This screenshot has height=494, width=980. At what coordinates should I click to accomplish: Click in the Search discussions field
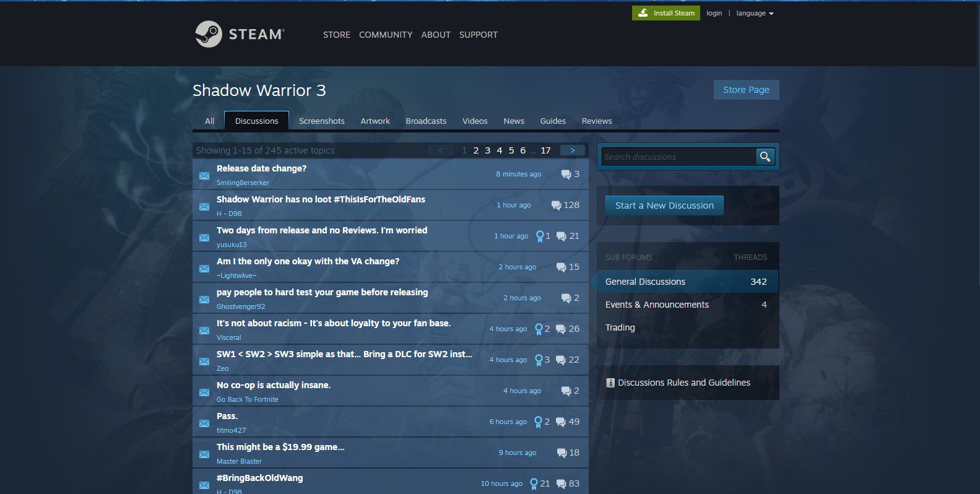[678, 157]
